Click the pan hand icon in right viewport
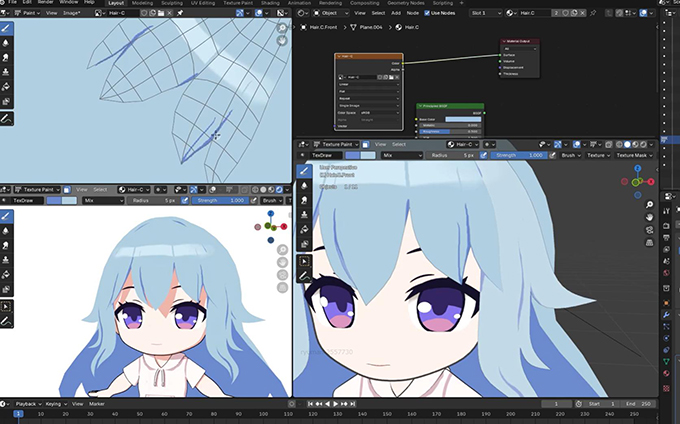This screenshot has width=680, height=424. [x=650, y=217]
